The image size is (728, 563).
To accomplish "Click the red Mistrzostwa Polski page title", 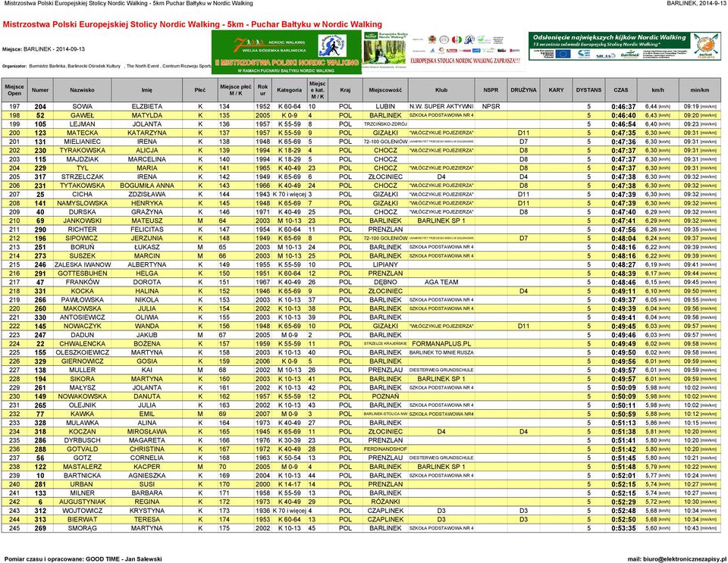I will [x=192, y=24].
